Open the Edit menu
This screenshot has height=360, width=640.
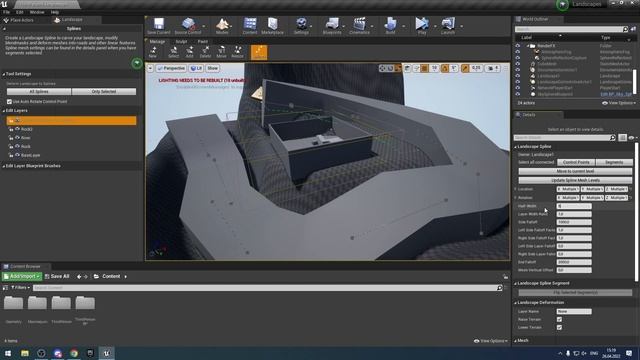click(x=20, y=12)
